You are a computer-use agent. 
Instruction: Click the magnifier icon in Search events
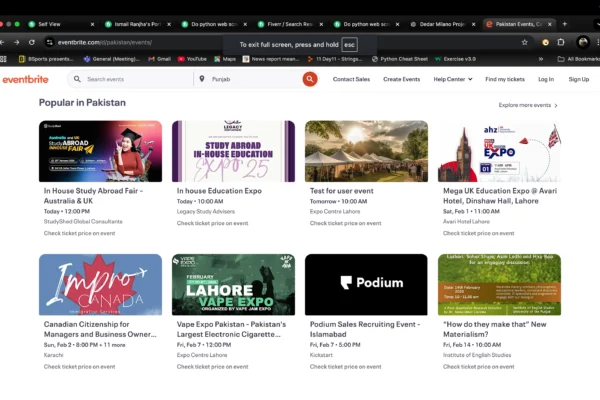click(77, 79)
